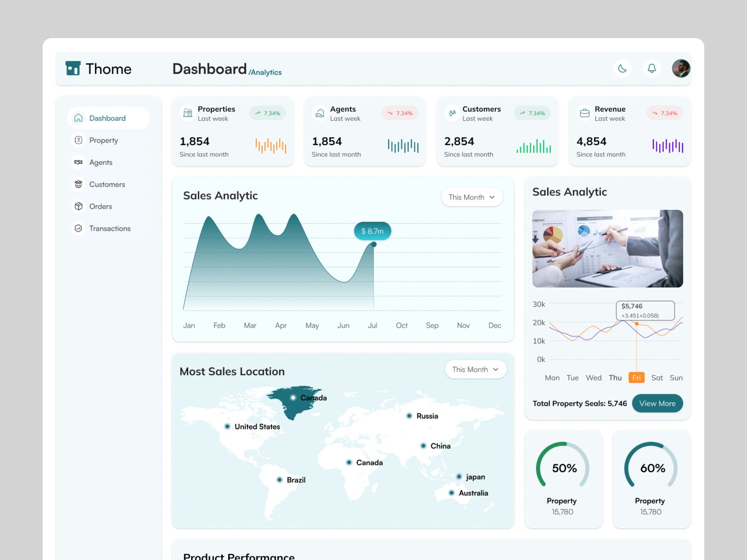The image size is (747, 560).
Task: Select the Property icon in sidebar
Action: [x=78, y=140]
